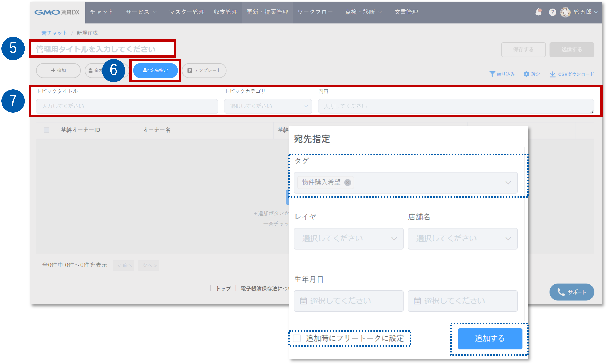
Task: Open マスター管理 menu item
Action: (x=187, y=12)
